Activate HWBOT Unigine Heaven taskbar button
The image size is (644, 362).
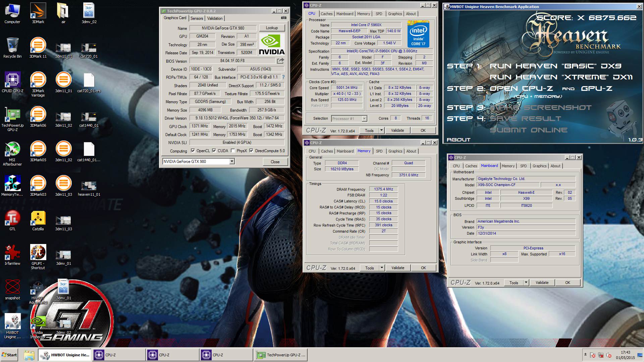(x=65, y=355)
